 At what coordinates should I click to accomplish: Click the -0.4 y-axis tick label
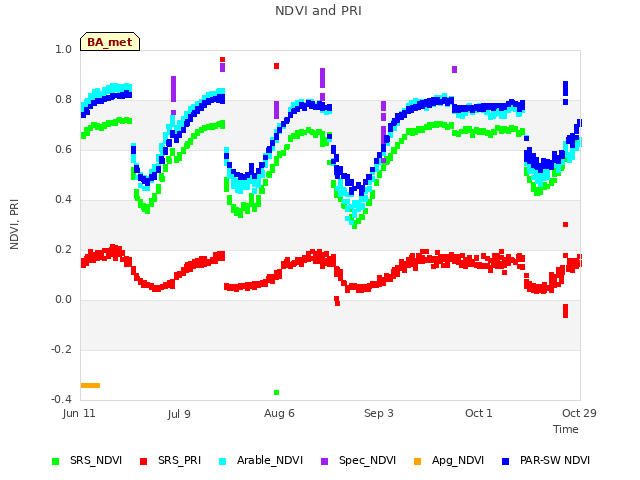[x=61, y=400]
